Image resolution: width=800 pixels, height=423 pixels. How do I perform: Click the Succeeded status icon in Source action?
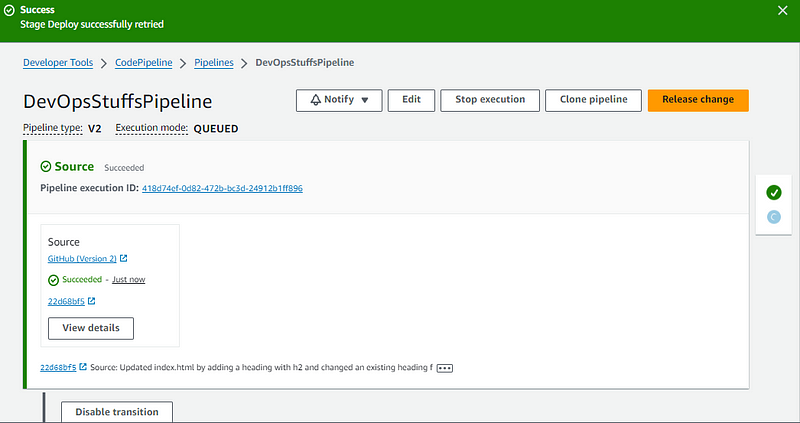54,280
